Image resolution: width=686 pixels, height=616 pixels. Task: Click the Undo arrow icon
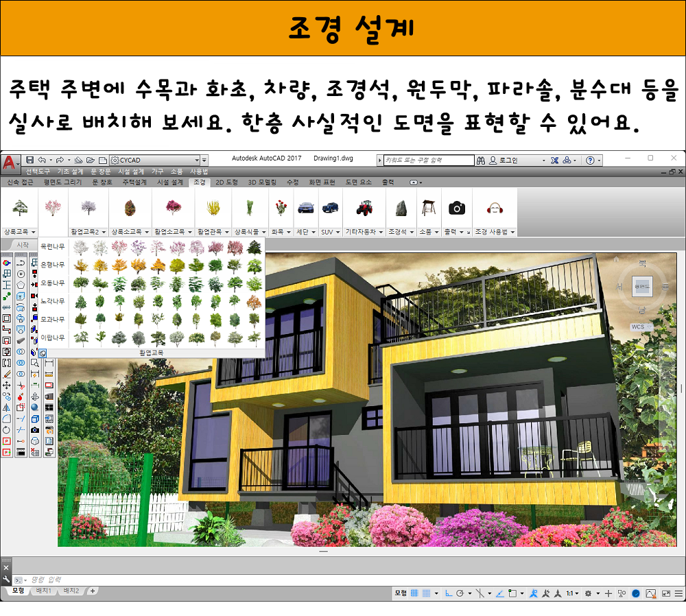pyautogui.click(x=42, y=160)
